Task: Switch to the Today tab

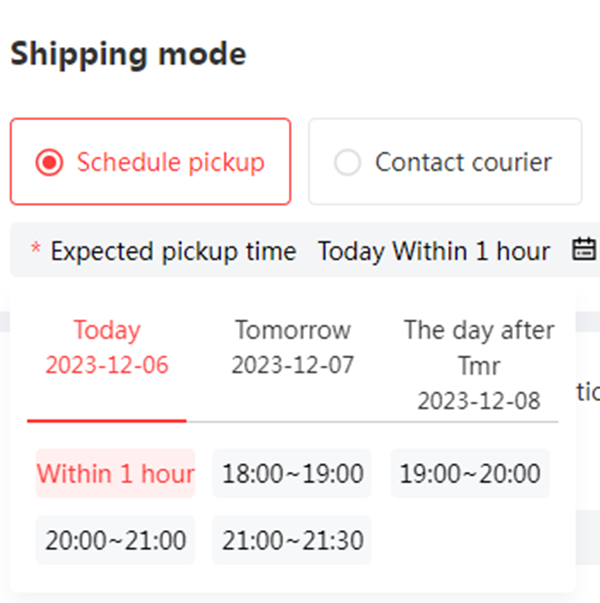Action: pos(106,330)
